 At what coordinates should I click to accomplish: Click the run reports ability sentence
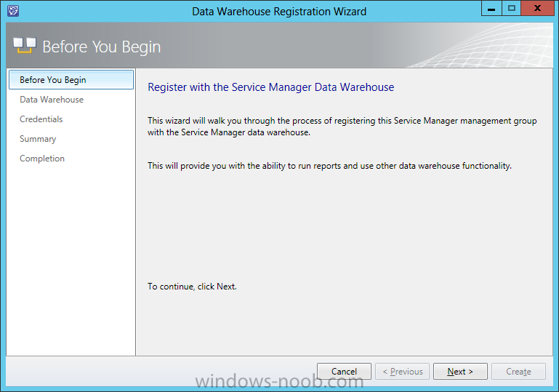pos(329,166)
